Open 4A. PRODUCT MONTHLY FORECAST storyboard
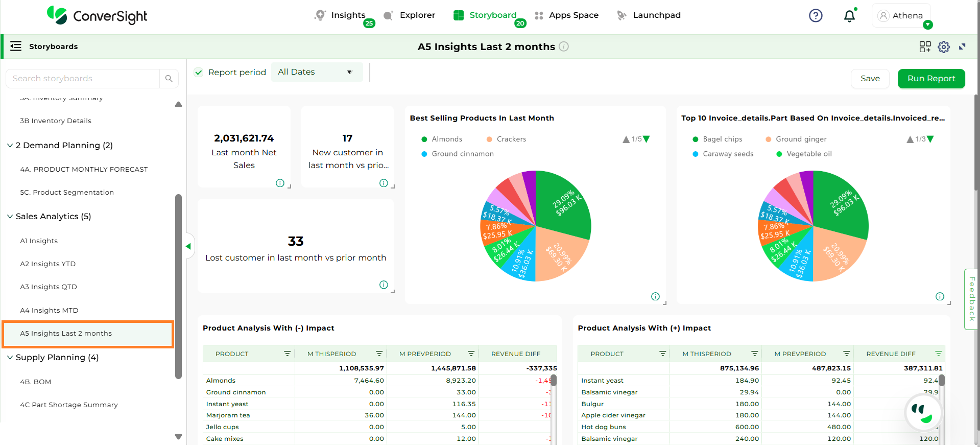This screenshot has width=980, height=447. 84,169
